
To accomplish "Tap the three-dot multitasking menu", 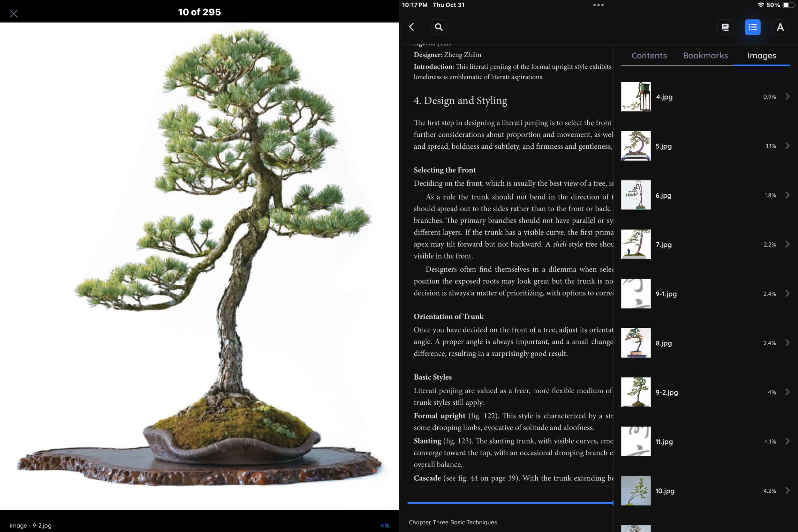I will point(598,5).
